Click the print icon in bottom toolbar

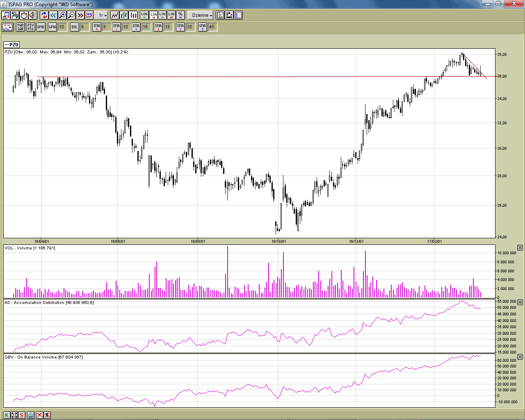tap(31, 415)
